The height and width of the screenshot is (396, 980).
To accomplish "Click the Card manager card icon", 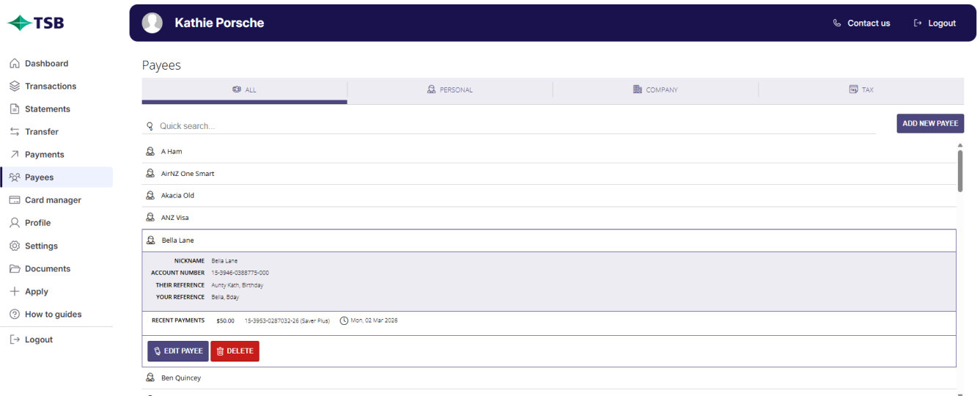I will pos(15,200).
